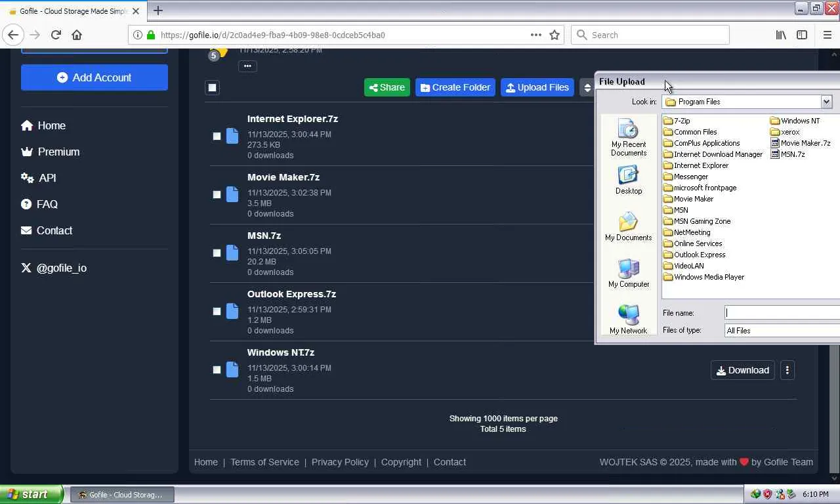Reload the Gofile page
Screen dimensions: 840x504
pos(56,35)
